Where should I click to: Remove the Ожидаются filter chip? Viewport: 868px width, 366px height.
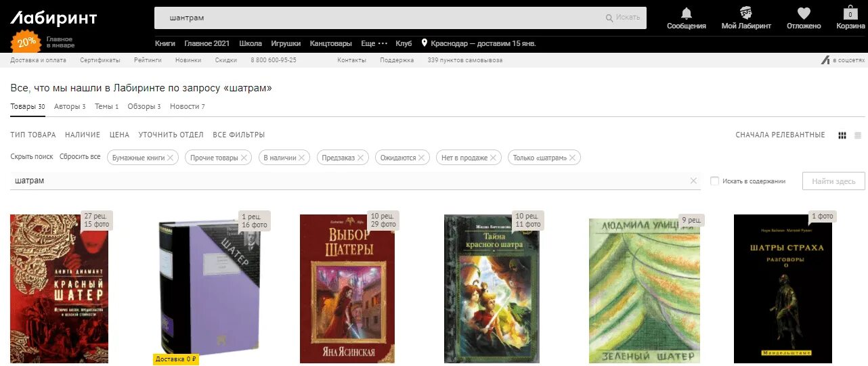click(421, 158)
